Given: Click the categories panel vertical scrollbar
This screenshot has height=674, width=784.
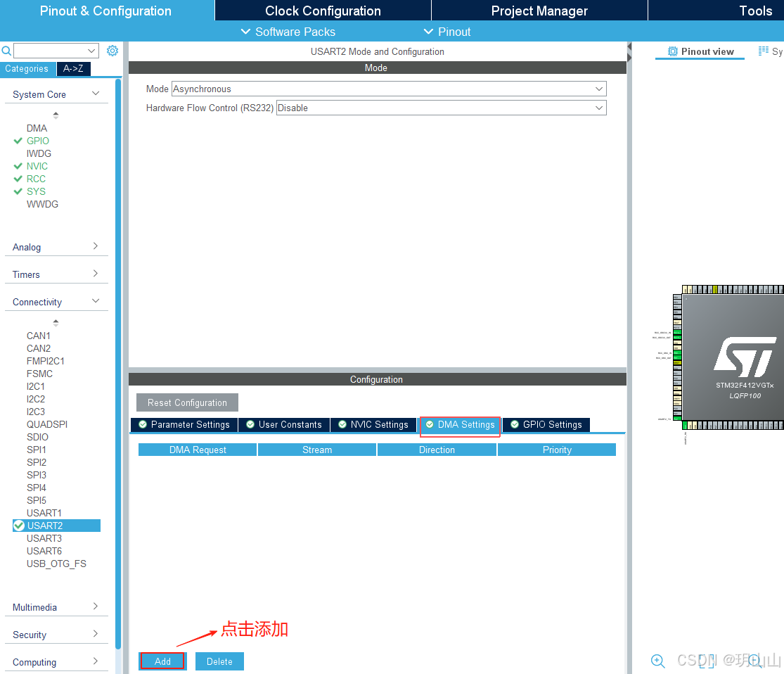Looking at the screenshot, I should (118, 363).
